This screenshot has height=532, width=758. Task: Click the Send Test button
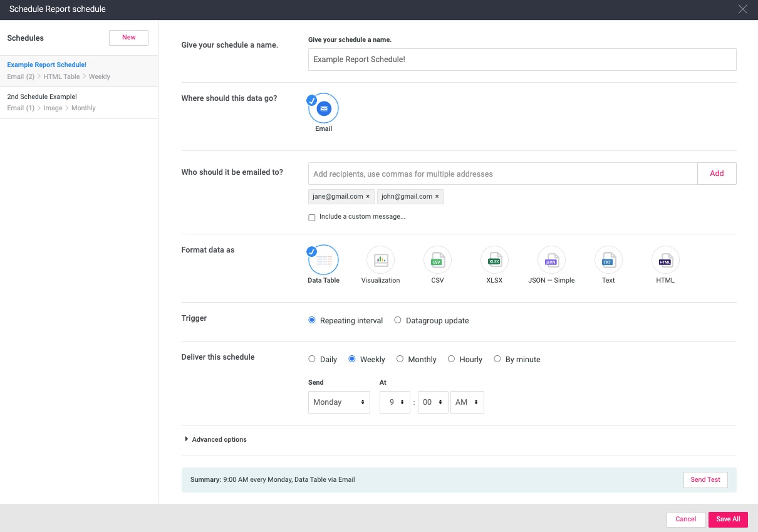point(705,479)
